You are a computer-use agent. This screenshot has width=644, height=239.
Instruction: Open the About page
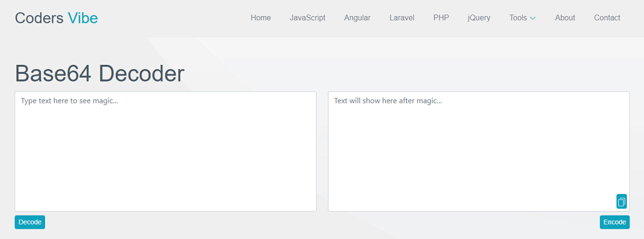point(565,18)
